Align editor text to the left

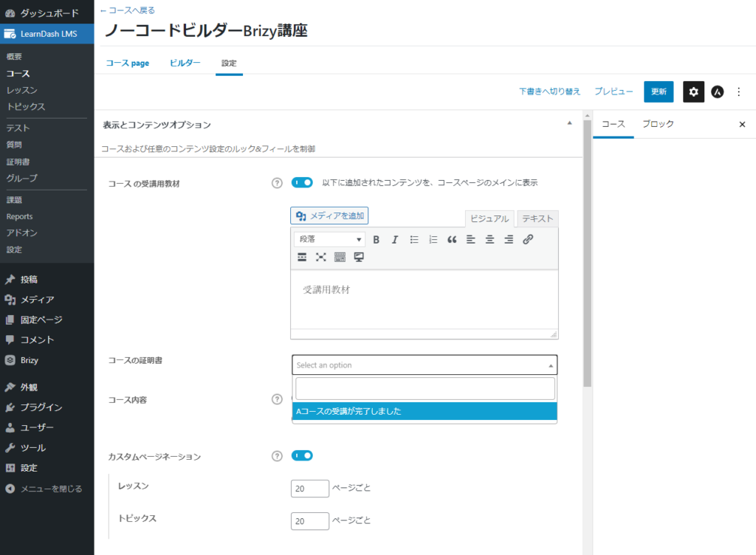coord(470,239)
